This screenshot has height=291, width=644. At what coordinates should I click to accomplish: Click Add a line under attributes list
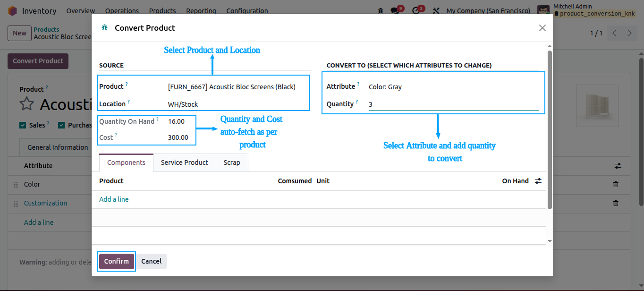(39, 223)
